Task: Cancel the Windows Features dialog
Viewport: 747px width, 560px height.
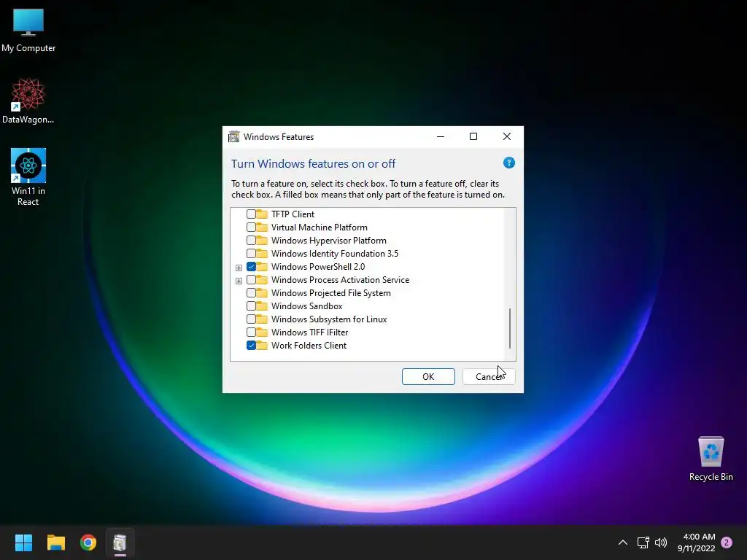Action: coord(489,376)
